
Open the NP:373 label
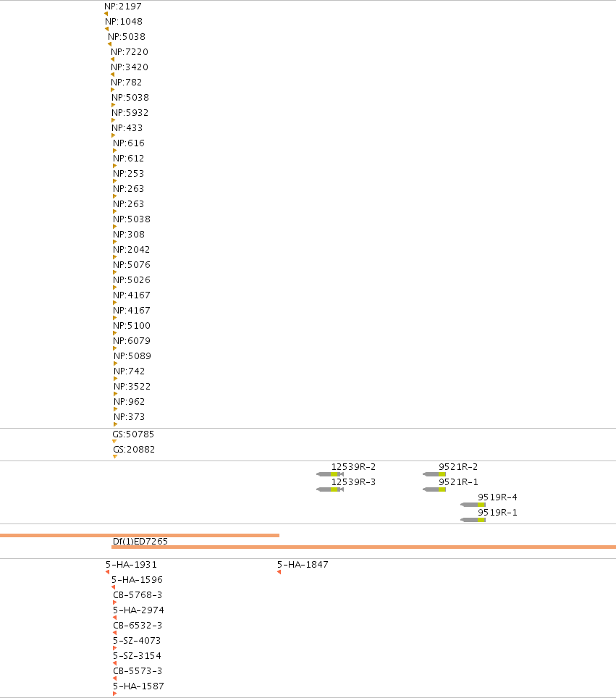click(129, 416)
